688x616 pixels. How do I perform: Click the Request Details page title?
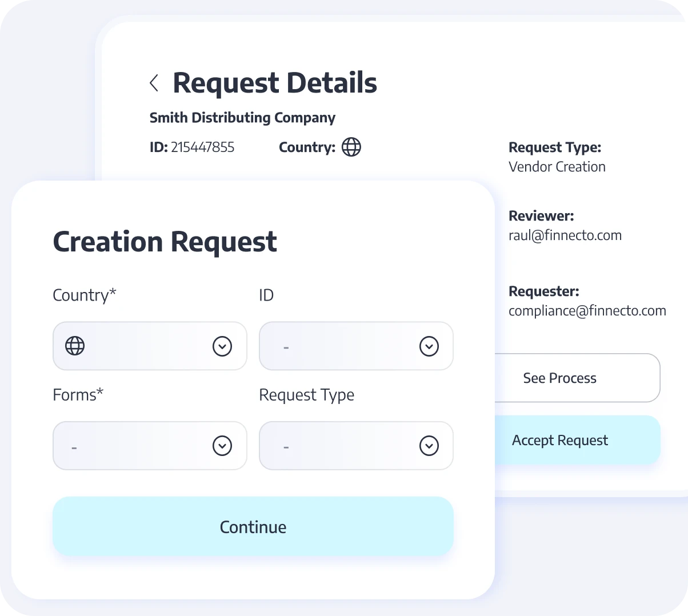[x=274, y=83]
